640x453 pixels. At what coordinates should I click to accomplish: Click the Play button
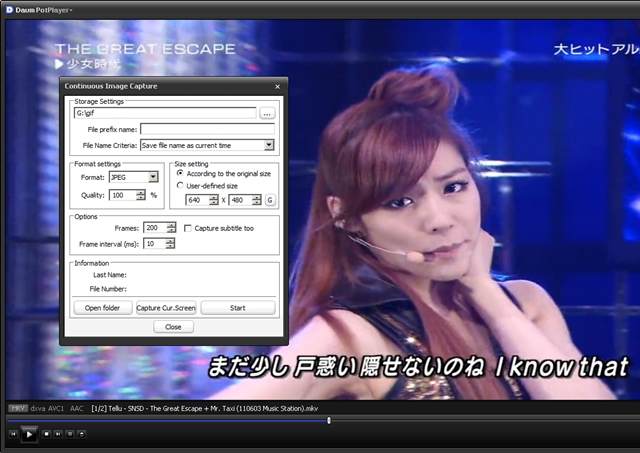[29, 435]
